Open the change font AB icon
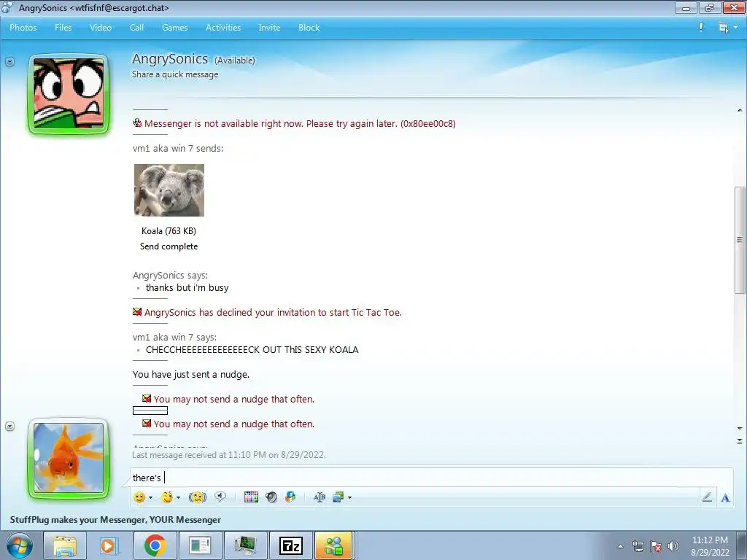 (x=320, y=497)
